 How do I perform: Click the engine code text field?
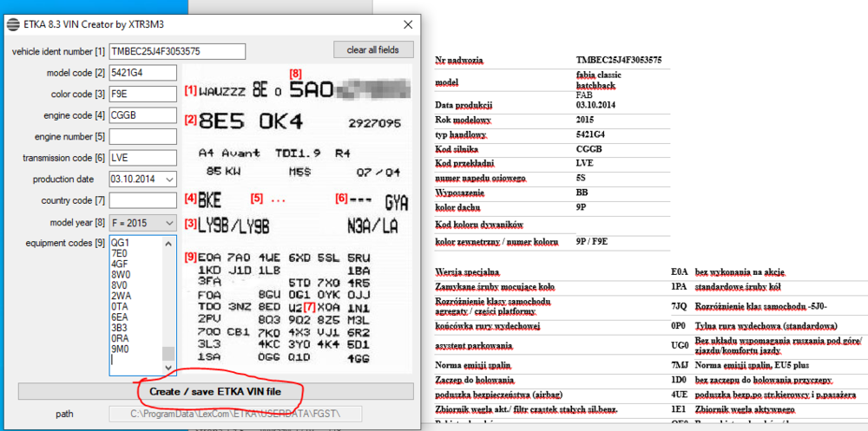tap(143, 115)
